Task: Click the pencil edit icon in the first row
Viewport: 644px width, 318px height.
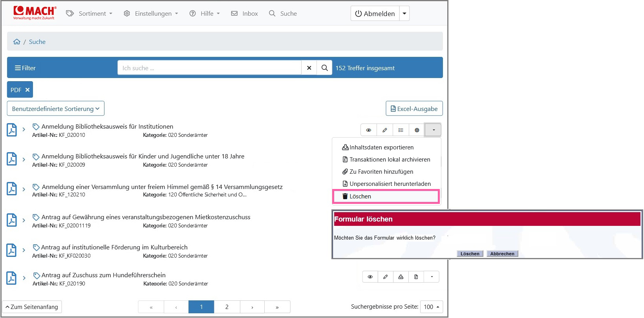Action: [385, 130]
